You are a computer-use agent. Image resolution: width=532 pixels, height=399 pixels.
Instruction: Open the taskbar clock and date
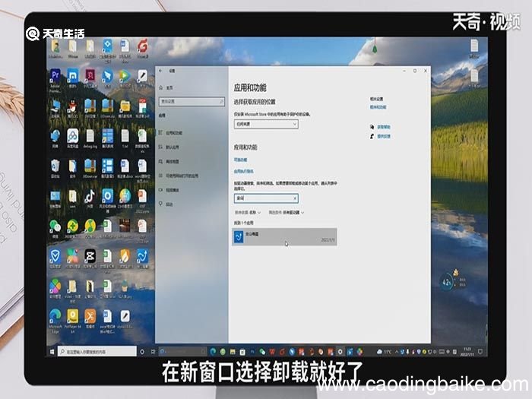(x=467, y=351)
